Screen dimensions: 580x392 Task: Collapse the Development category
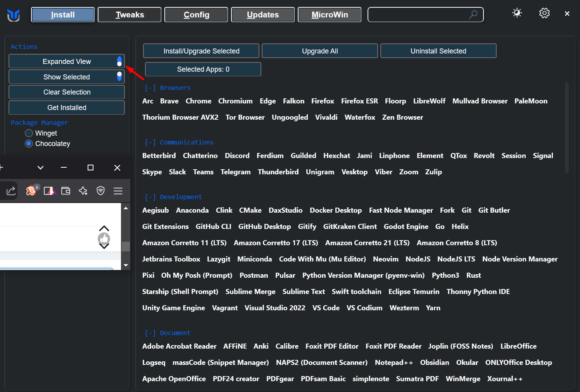[150, 197]
